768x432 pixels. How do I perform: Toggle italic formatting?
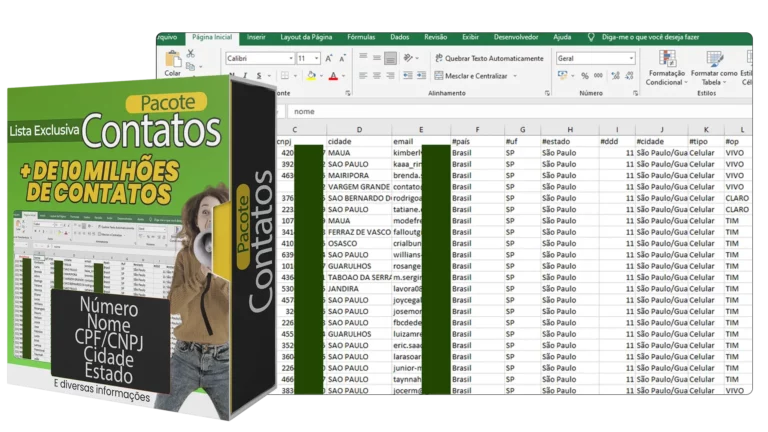[243, 76]
